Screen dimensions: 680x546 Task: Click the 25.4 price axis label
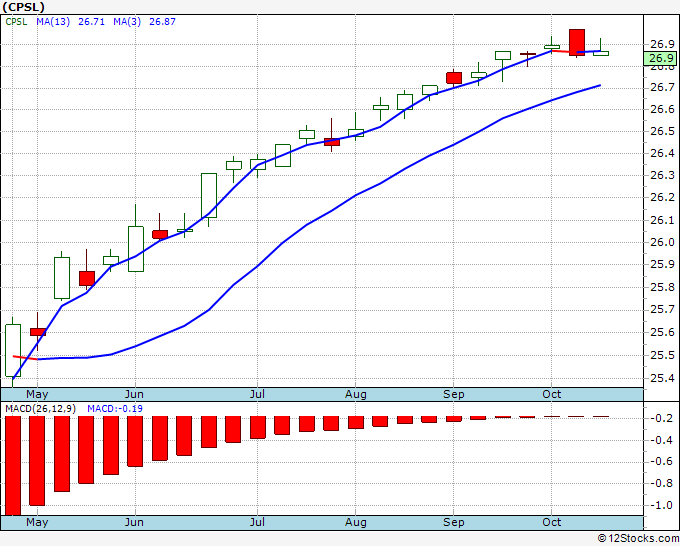coord(662,378)
